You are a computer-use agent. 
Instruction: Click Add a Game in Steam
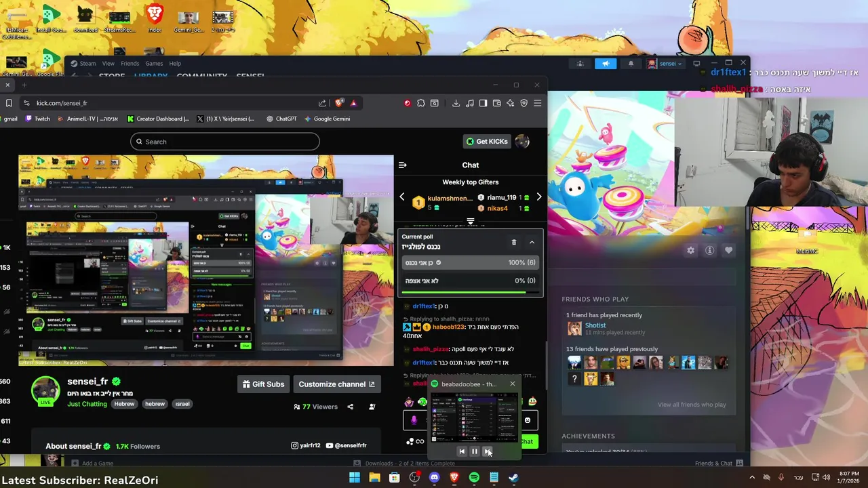pyautogui.click(x=92, y=464)
